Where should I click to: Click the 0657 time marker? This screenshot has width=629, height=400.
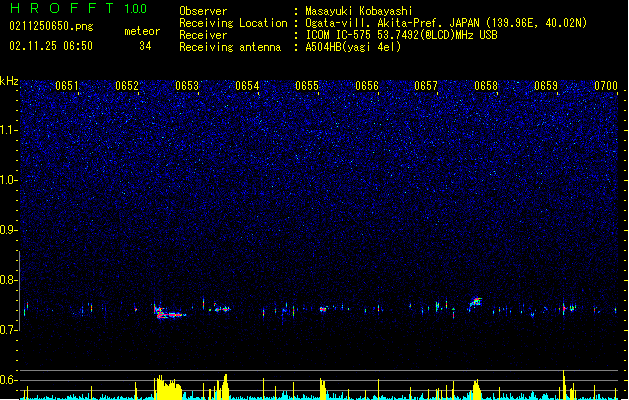pos(426,86)
